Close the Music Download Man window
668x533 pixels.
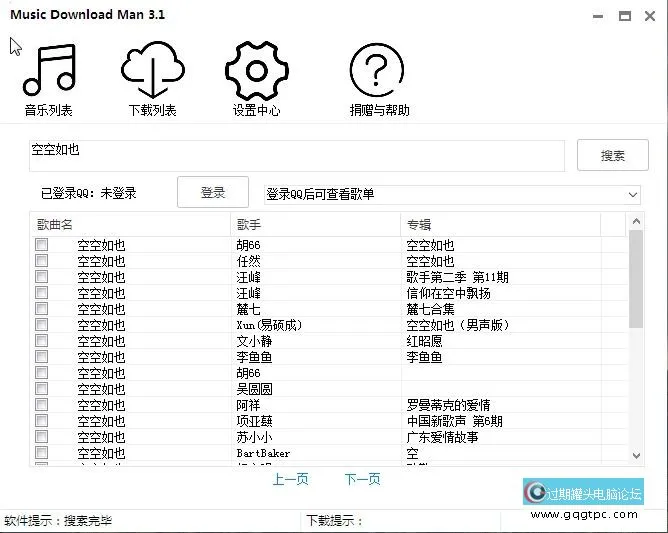point(650,17)
